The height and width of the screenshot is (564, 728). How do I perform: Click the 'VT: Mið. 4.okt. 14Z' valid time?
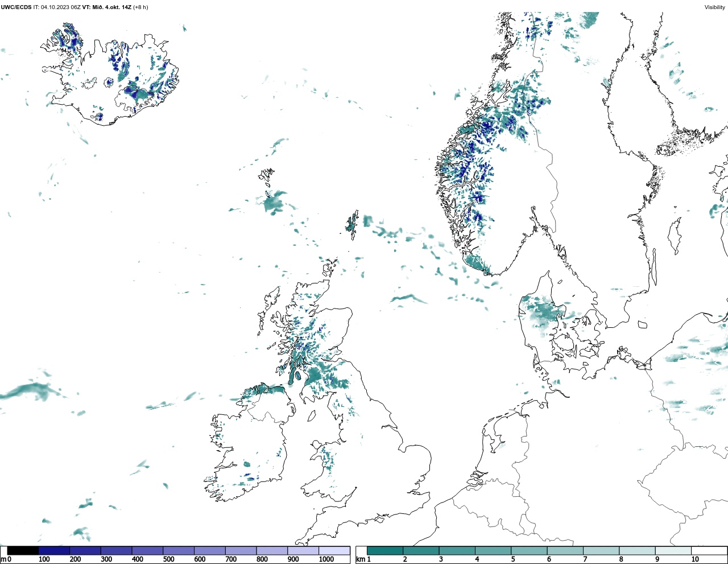click(107, 7)
